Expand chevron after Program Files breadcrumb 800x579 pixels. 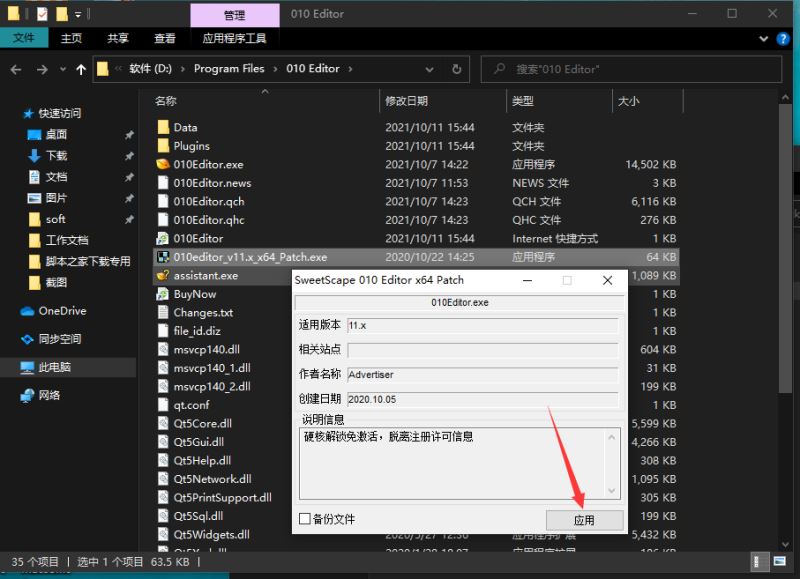[275, 69]
